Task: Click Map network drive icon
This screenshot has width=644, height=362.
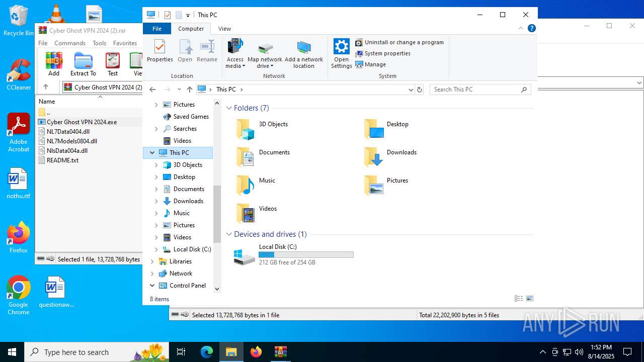Action: click(265, 53)
